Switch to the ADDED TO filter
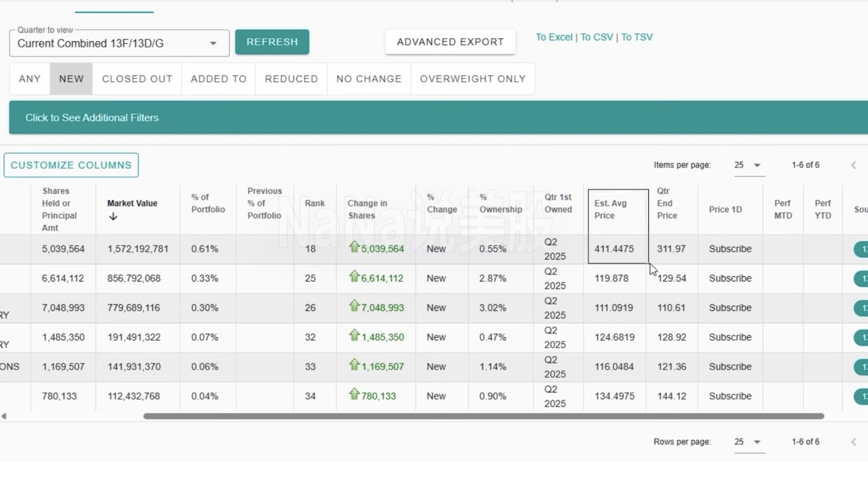Screen dimensions: 868x488 click(219, 79)
